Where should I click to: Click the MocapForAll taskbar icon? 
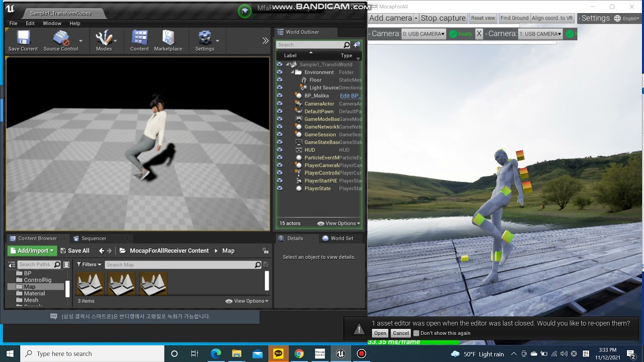pyautogui.click(x=319, y=353)
